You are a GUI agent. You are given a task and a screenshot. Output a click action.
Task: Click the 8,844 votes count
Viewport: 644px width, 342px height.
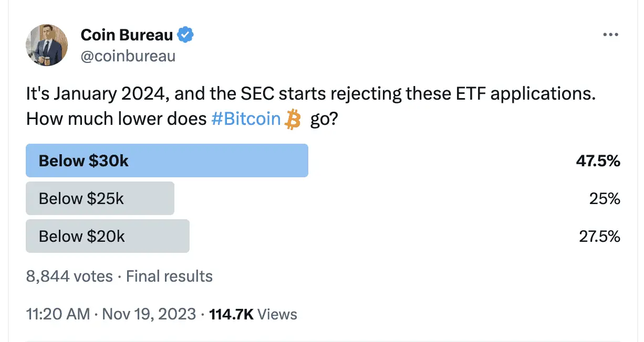click(69, 276)
